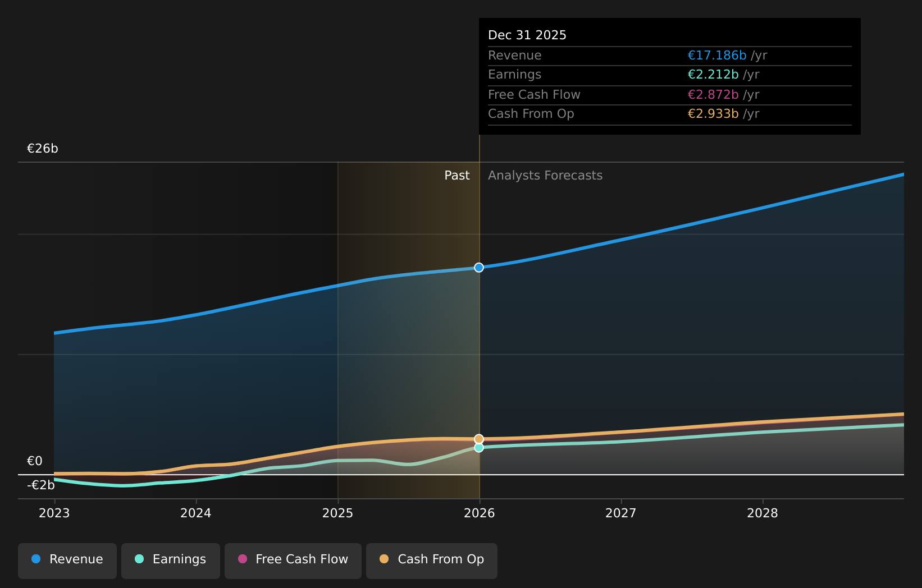Switch to the Analysts Forecasts section
The image size is (922, 588).
tap(545, 175)
